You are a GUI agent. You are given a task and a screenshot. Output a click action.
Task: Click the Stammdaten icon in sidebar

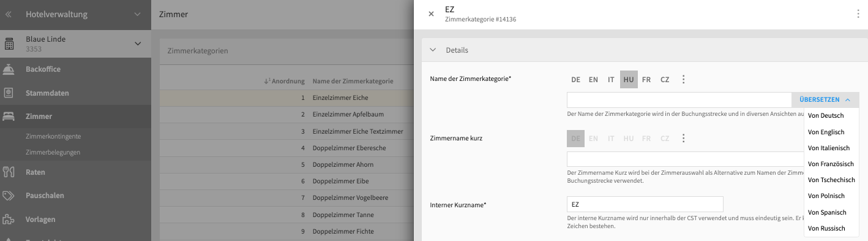pos(9,93)
